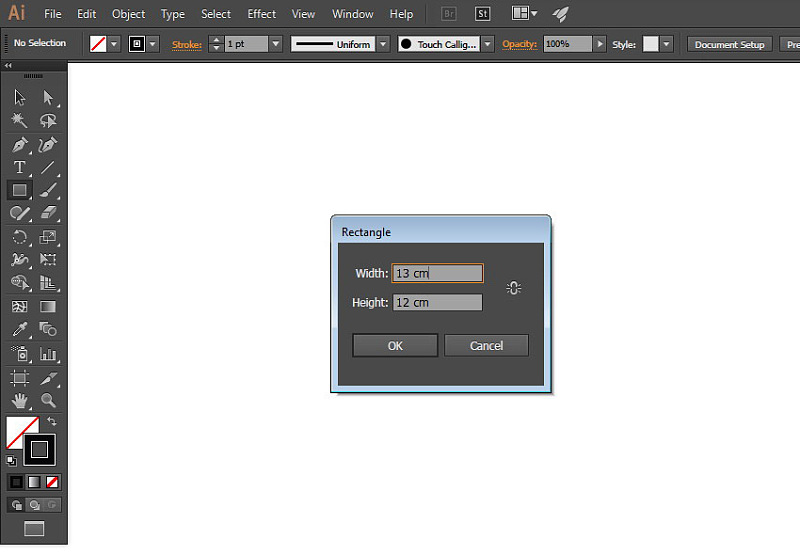The height and width of the screenshot is (555, 800).
Task: Click the Stroke panel link
Action: [187, 44]
